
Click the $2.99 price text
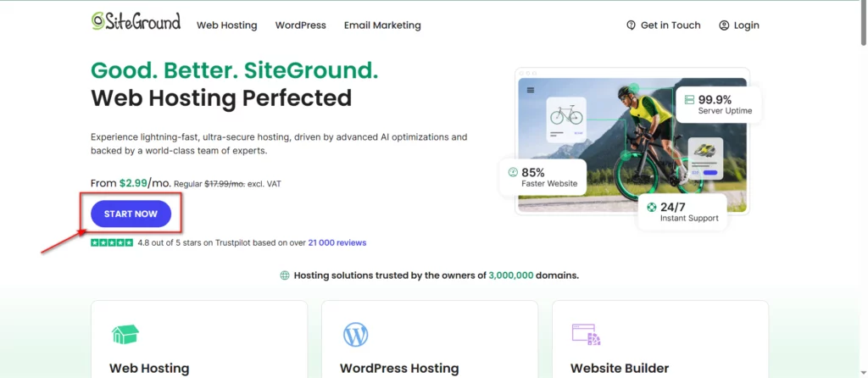coord(133,183)
